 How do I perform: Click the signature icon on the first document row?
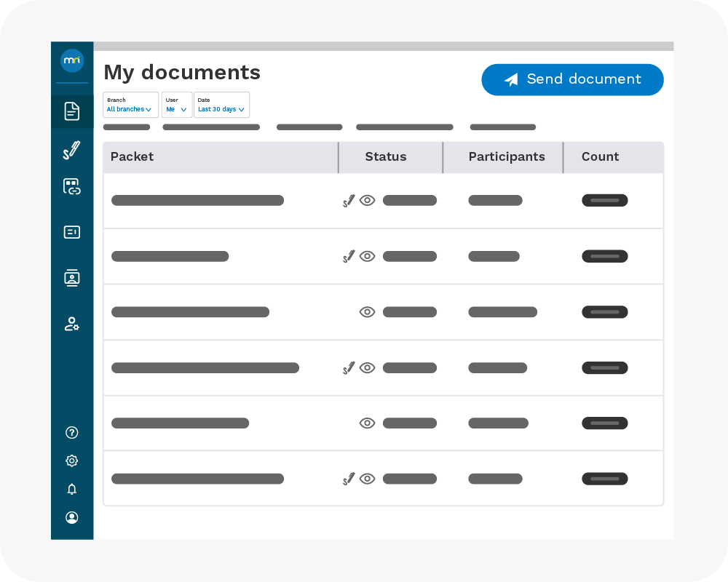pyautogui.click(x=348, y=200)
